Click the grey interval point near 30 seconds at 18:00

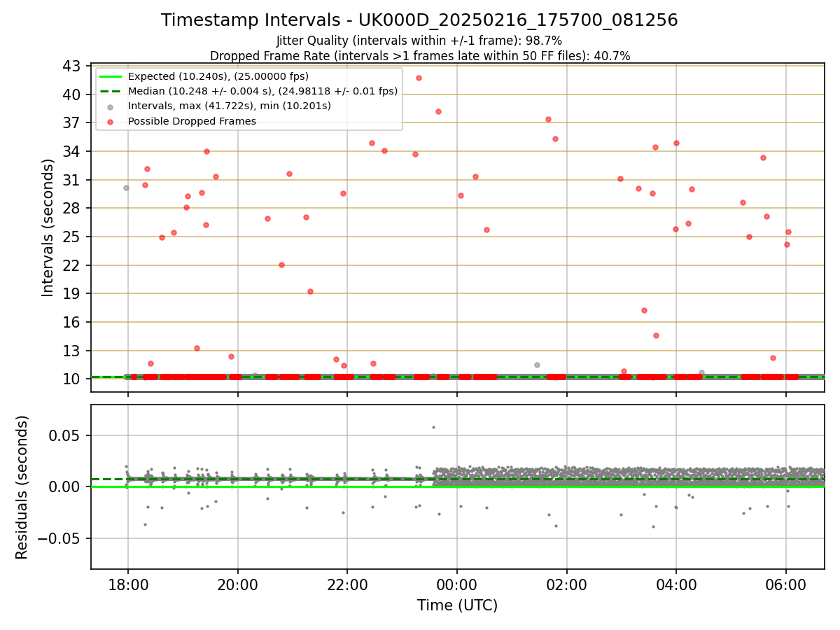[x=126, y=188]
